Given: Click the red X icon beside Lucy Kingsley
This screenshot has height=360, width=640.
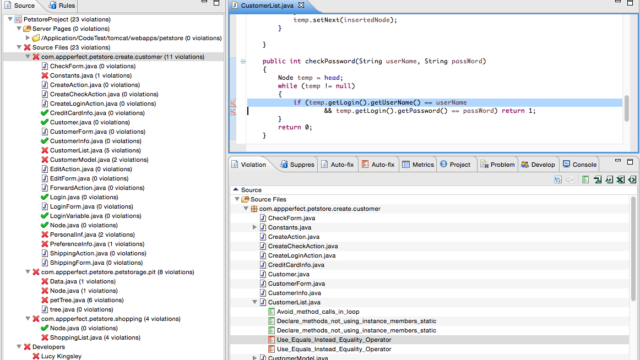Looking at the screenshot, I should pos(36,356).
